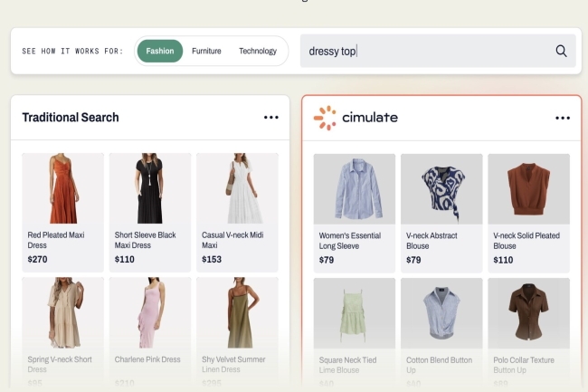Open V-neck Abstract Blouse image

(x=441, y=188)
